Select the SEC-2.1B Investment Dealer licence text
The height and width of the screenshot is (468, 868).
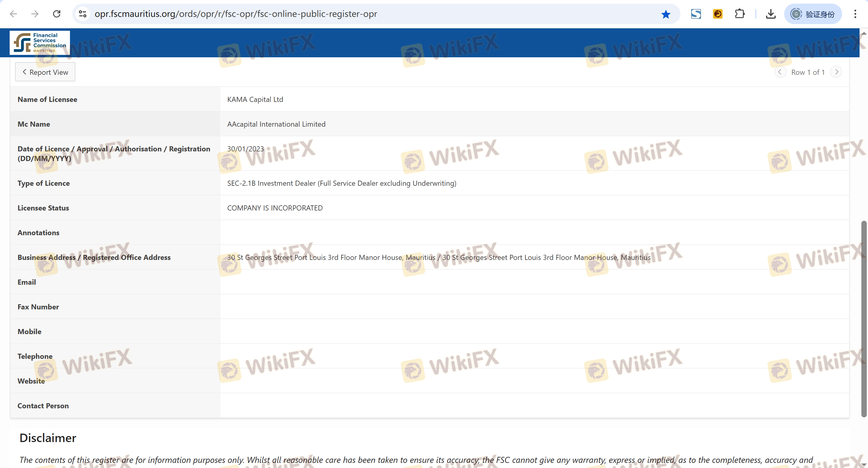click(342, 183)
